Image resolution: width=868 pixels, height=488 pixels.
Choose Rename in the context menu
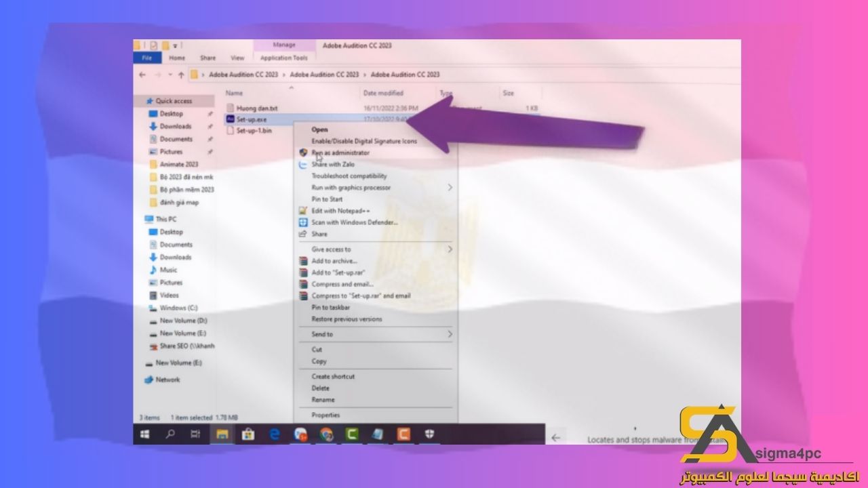(x=323, y=399)
